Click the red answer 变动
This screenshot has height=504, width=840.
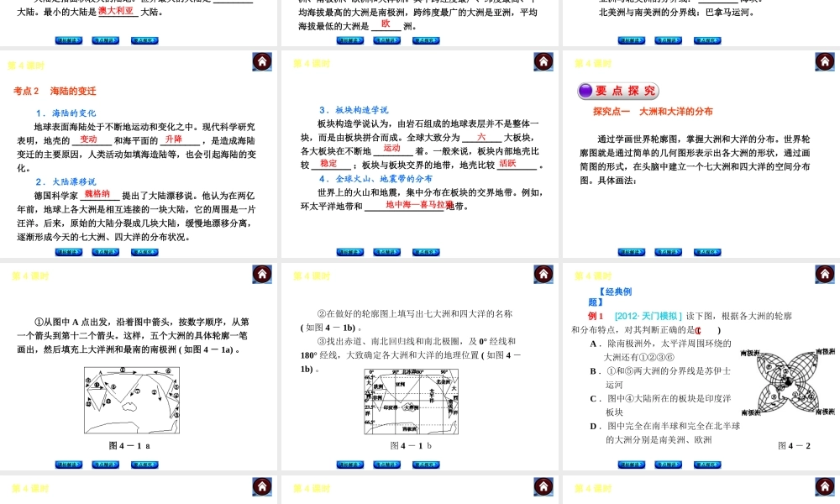pyautogui.click(x=88, y=139)
